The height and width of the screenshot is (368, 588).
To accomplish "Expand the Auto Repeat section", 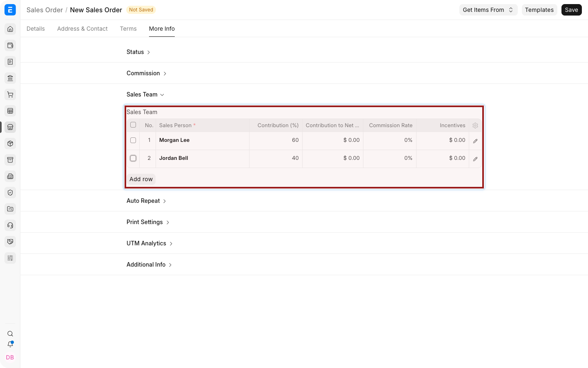I will coord(147,201).
